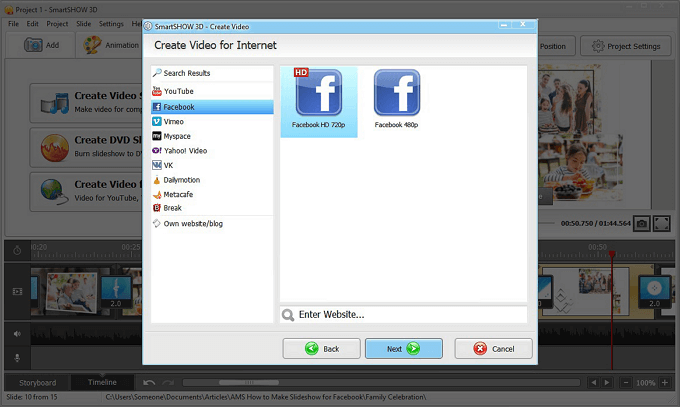Select Dailymotion in the site list
680x407 pixels.
pyautogui.click(x=212, y=180)
